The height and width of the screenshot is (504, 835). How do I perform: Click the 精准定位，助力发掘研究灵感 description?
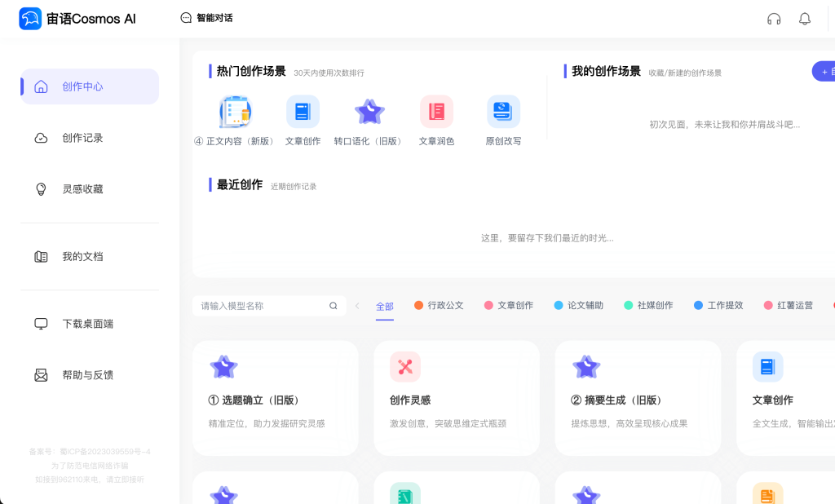click(x=267, y=423)
